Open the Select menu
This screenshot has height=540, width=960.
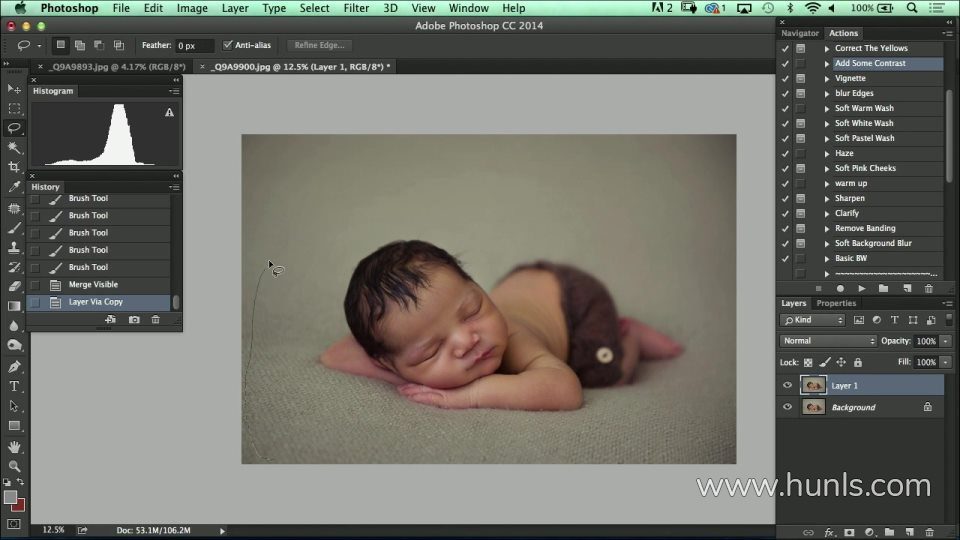pyautogui.click(x=314, y=8)
